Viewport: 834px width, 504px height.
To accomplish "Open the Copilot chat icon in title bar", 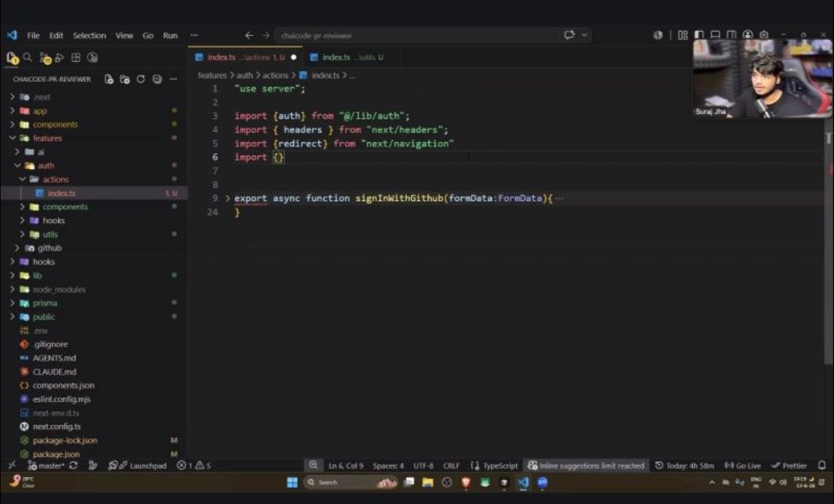I will coord(569,35).
